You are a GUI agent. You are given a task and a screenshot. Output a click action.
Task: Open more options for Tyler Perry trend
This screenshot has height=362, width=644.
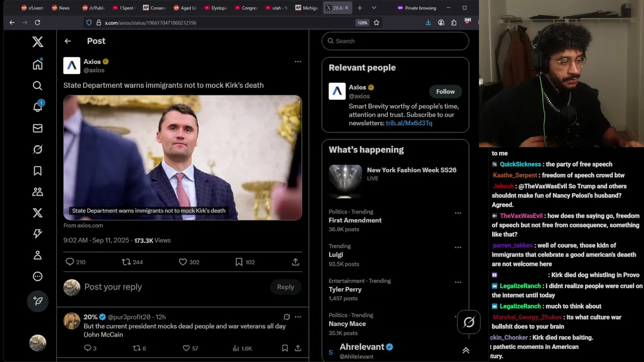pos(458,282)
